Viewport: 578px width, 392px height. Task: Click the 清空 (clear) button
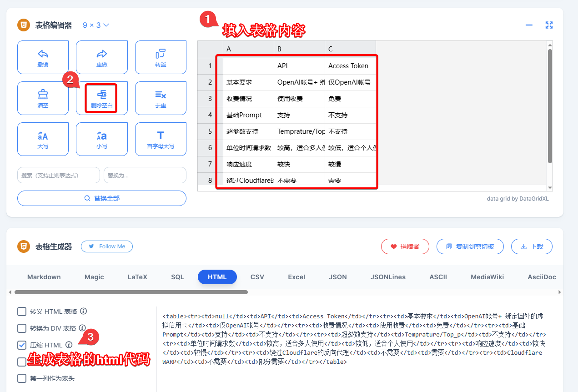43,98
